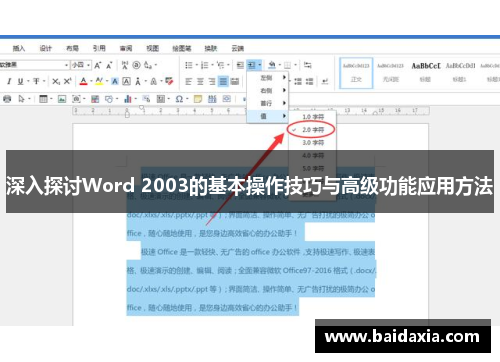Open the 审阅 tab
The image size is (500, 362).
pos(126,48)
